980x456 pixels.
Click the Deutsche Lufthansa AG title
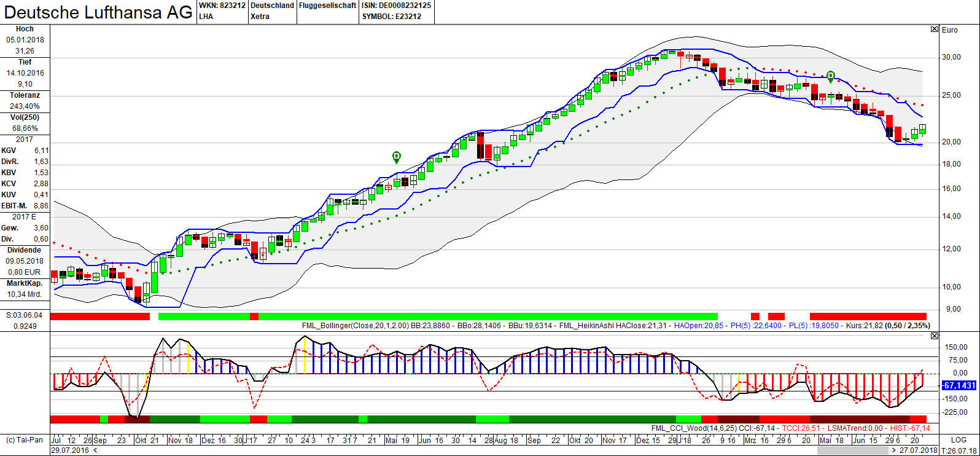pyautogui.click(x=98, y=12)
